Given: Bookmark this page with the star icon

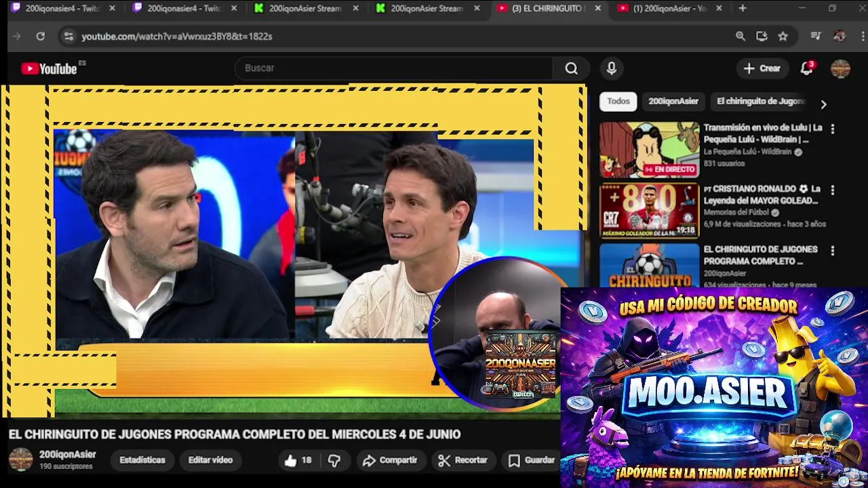Looking at the screenshot, I should coord(783,37).
